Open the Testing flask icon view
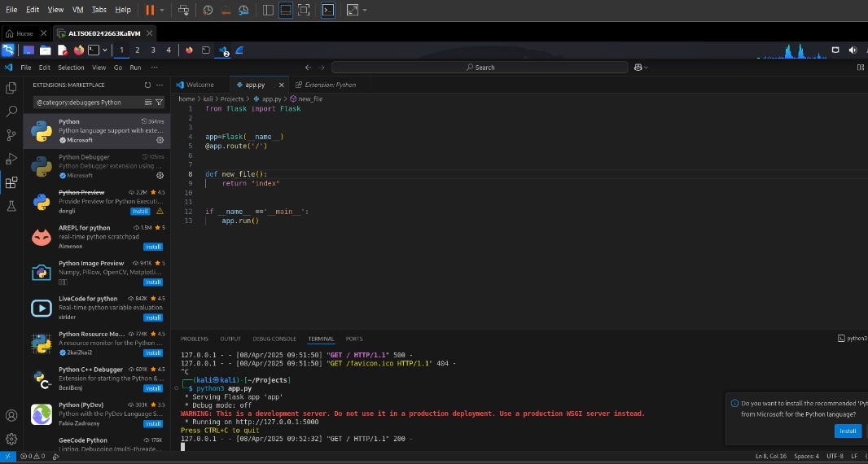The height and width of the screenshot is (464, 868). point(11,206)
